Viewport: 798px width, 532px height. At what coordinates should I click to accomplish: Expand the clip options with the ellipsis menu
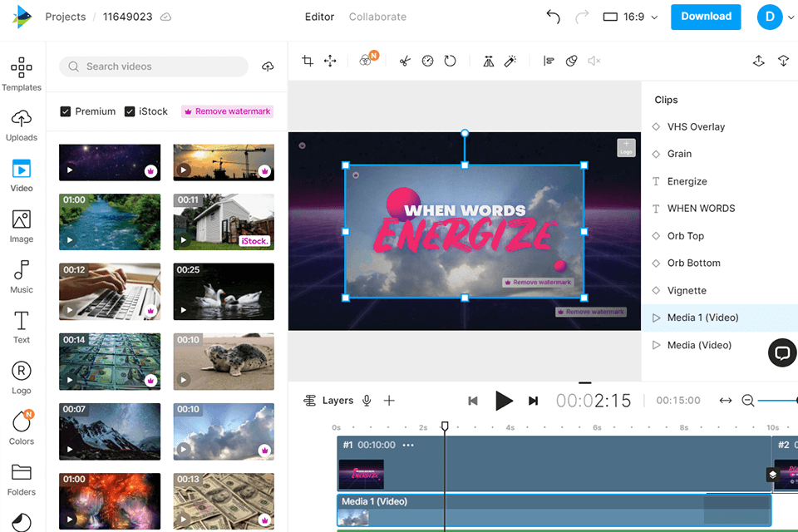point(408,445)
